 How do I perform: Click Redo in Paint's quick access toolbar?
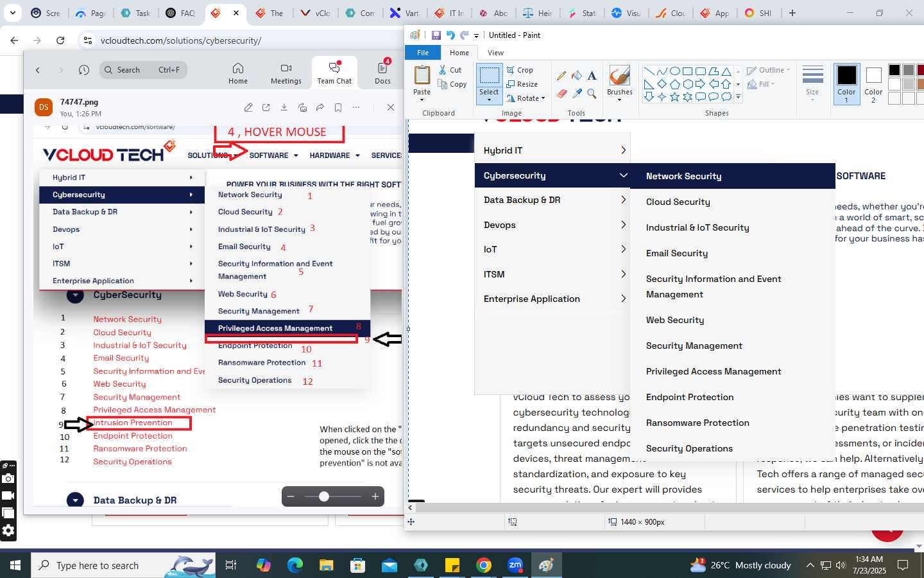(464, 35)
